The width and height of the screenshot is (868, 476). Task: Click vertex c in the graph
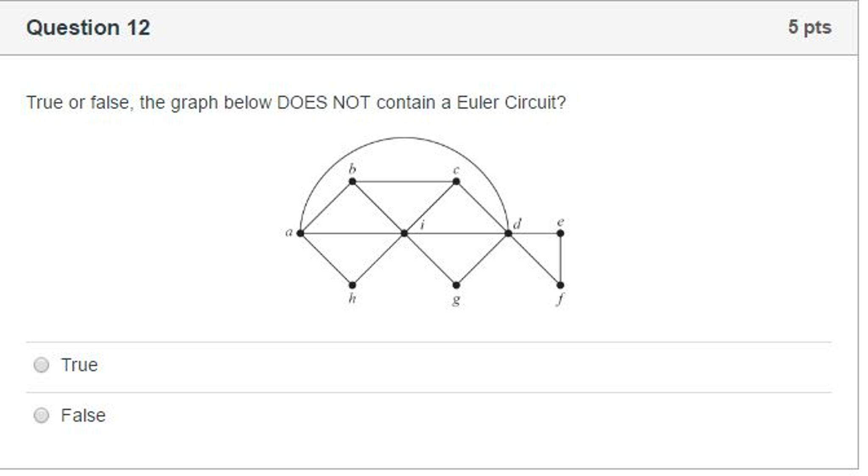[456, 182]
